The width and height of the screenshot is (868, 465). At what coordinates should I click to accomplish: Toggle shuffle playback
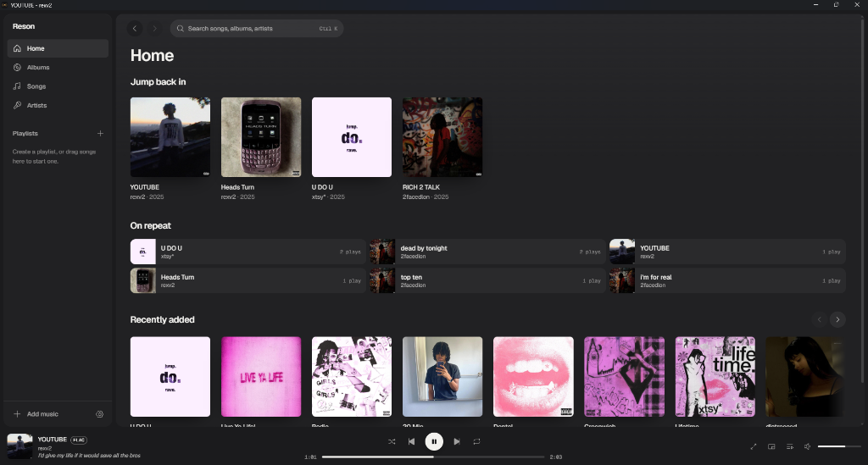(392, 441)
